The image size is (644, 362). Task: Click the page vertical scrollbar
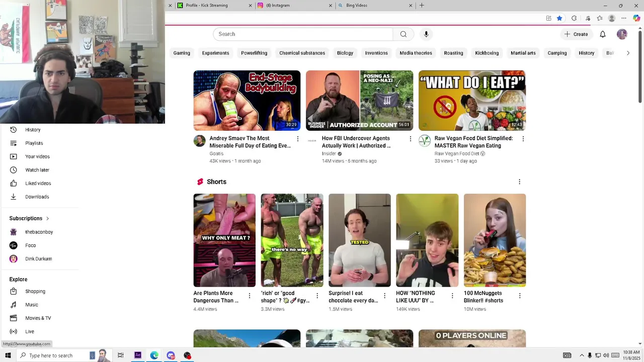[x=640, y=67]
